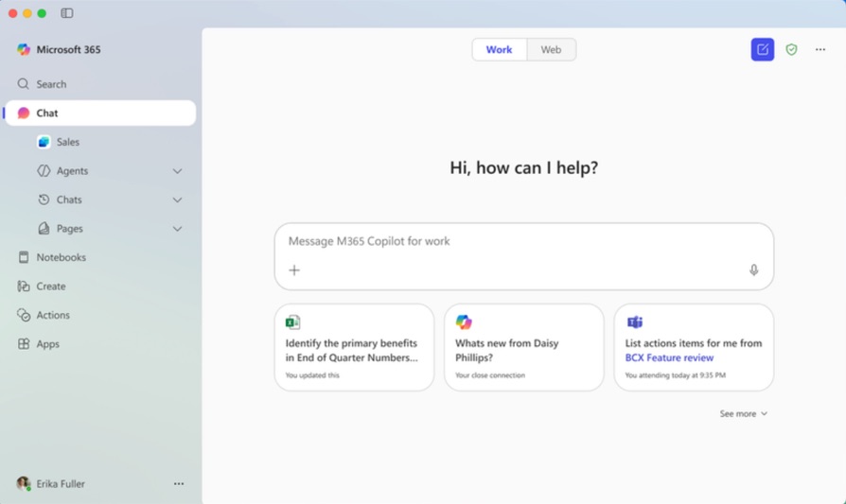Viewport: 846px width, 504px height.
Task: Click the Copilot icon on second card
Action: pyautogui.click(x=464, y=322)
